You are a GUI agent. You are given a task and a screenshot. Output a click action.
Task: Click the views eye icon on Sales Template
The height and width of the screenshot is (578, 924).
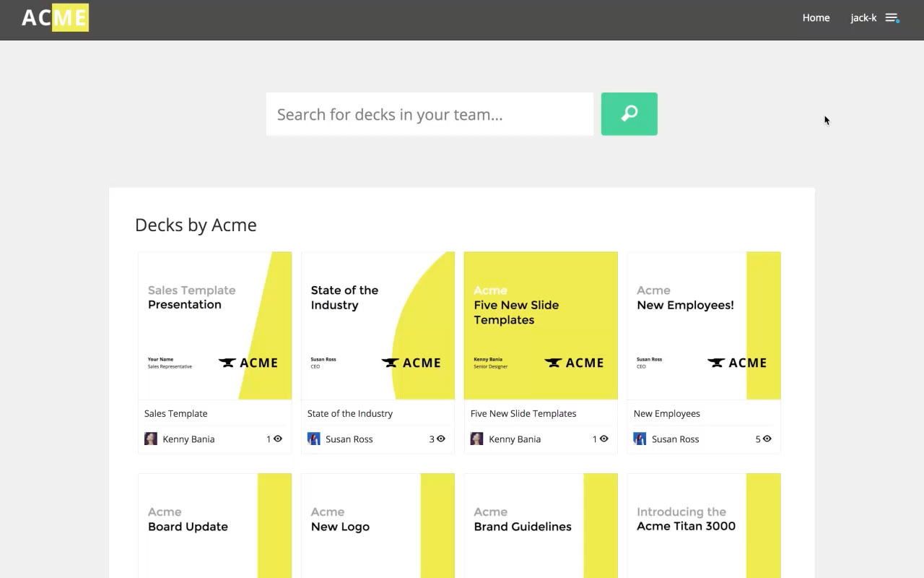(x=278, y=439)
